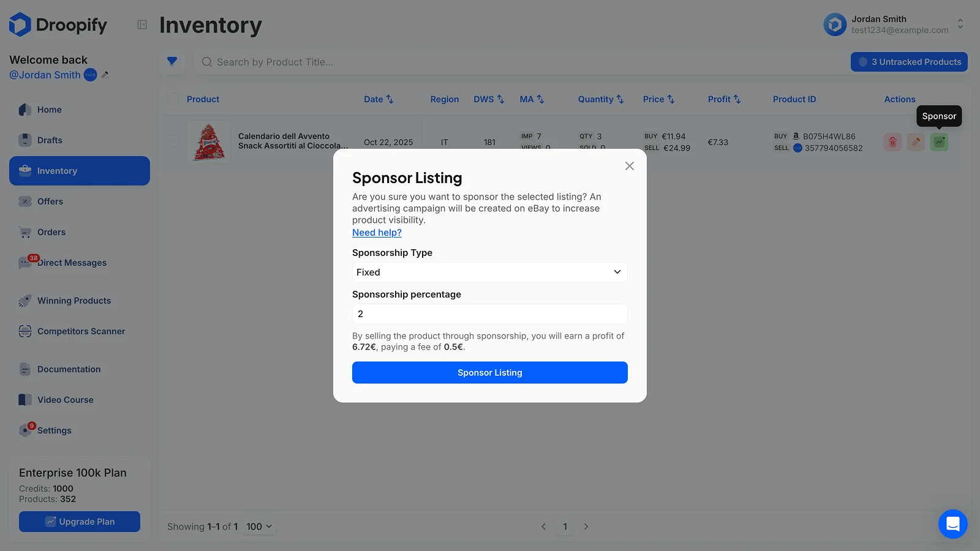Open the filter funnel icon
This screenshot has width=980, height=551.
point(172,61)
